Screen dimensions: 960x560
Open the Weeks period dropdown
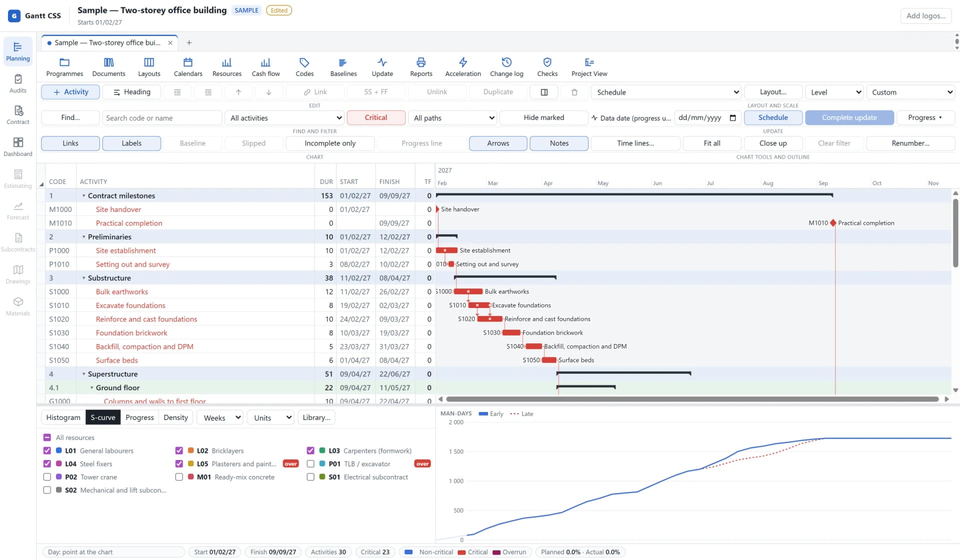point(220,417)
